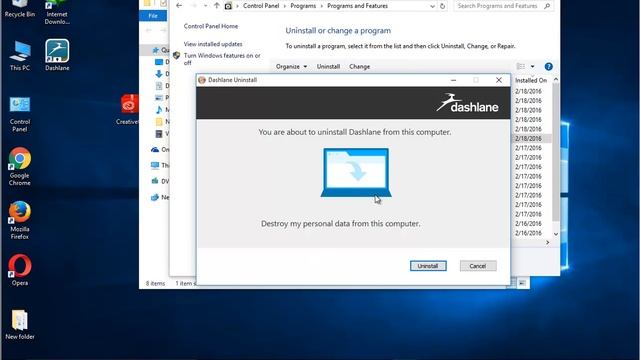This screenshot has width=640, height=360.
Task: Click Programs and Features breadcrumb segment
Action: [x=358, y=6]
